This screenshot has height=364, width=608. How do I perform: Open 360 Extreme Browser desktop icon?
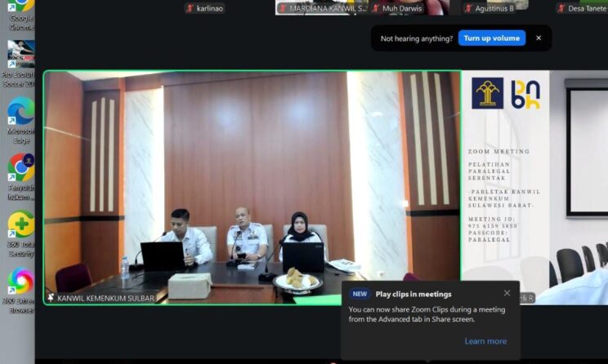click(x=20, y=286)
